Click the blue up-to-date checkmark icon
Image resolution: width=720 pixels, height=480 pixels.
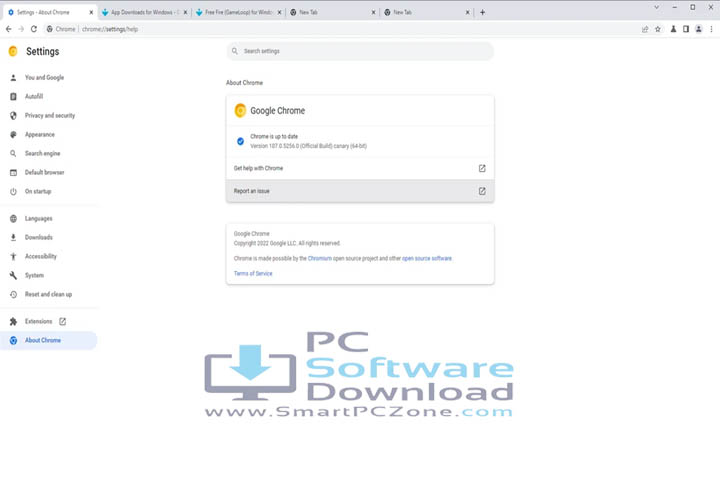[x=240, y=141]
